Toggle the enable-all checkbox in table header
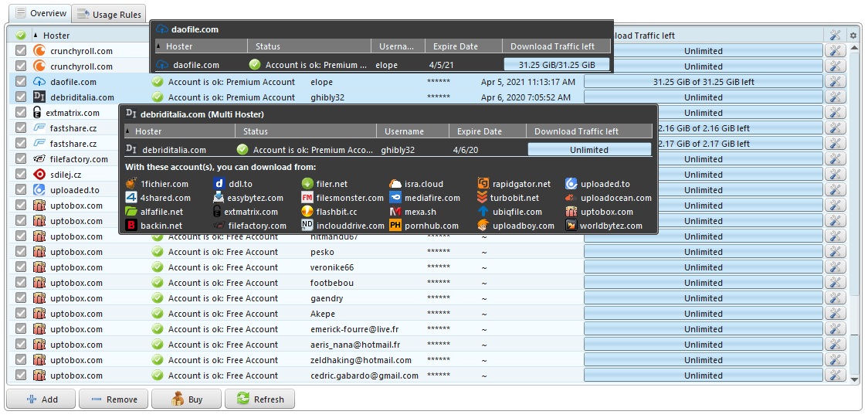The image size is (868, 418). [x=21, y=36]
